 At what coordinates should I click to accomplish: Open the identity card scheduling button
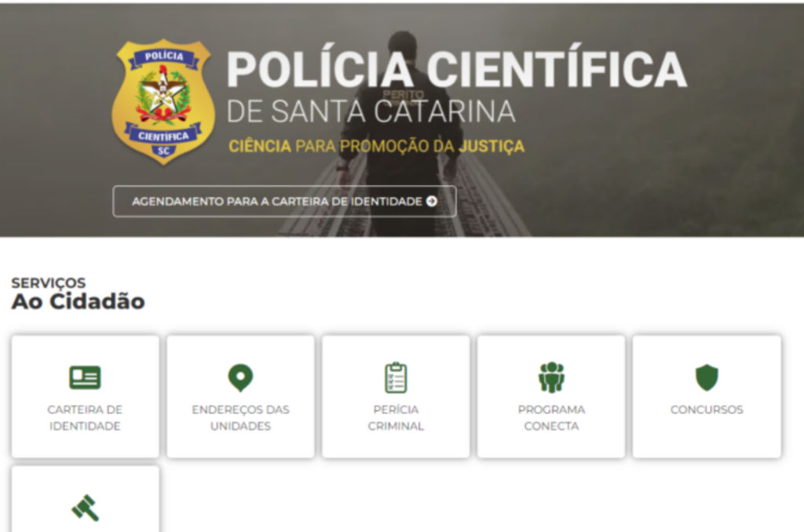(284, 202)
